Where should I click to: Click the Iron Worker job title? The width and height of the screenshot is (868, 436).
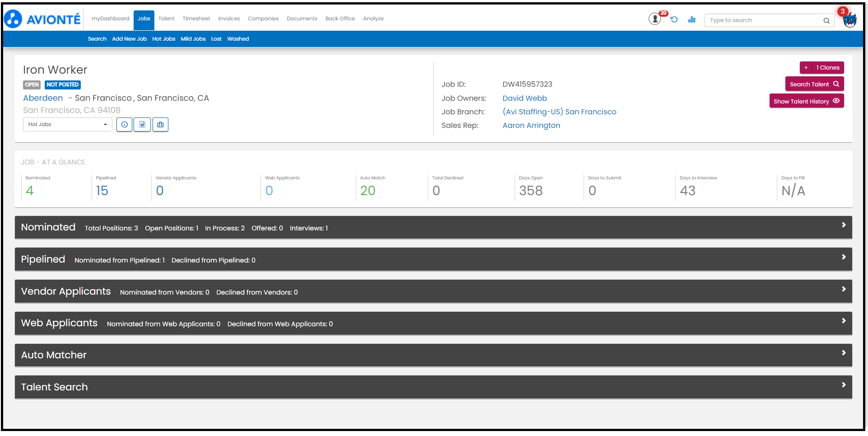(55, 70)
